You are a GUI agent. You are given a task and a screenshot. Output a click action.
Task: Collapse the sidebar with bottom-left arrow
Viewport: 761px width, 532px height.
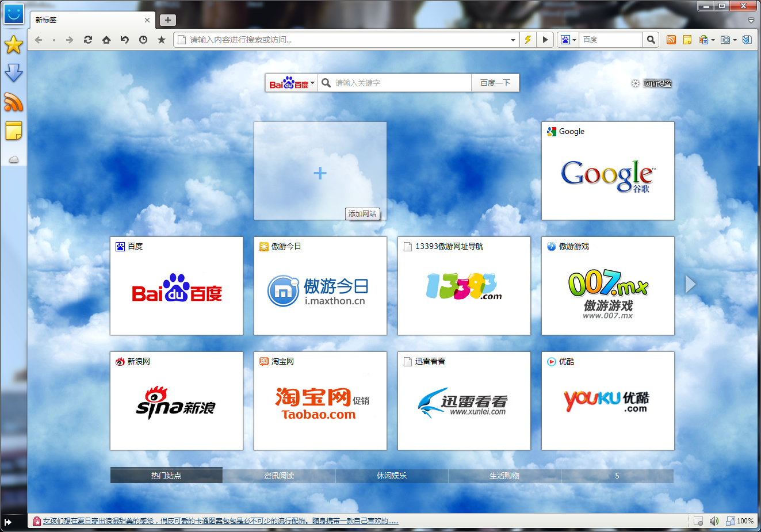pyautogui.click(x=8, y=522)
